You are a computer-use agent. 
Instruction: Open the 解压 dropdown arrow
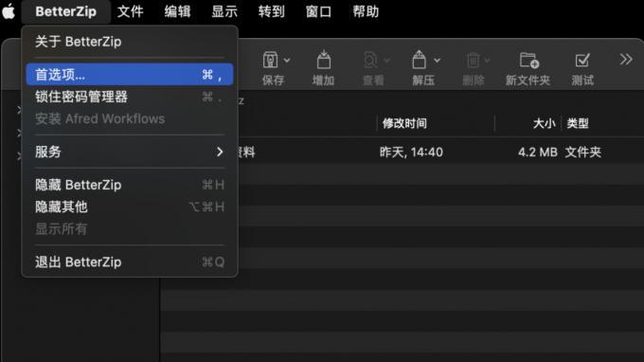(437, 61)
